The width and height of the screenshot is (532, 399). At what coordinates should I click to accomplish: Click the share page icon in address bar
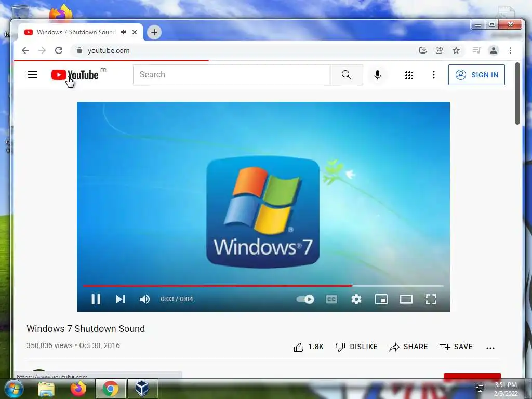click(440, 50)
